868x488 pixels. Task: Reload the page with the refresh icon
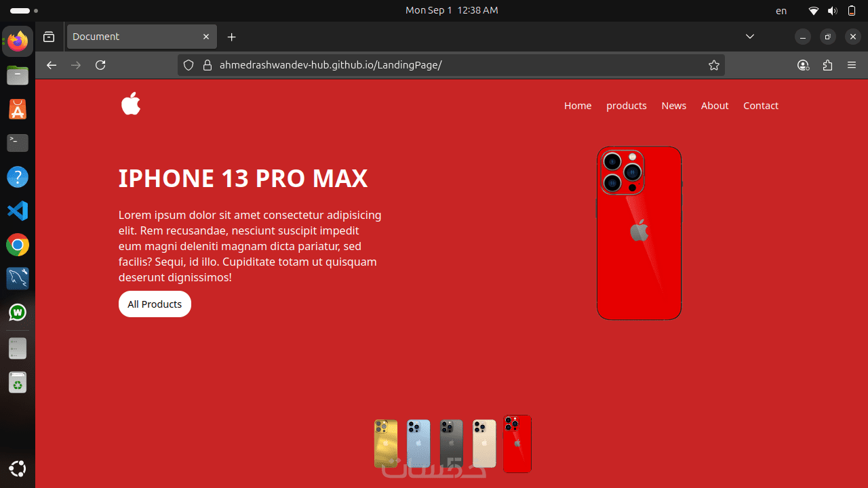coord(100,65)
